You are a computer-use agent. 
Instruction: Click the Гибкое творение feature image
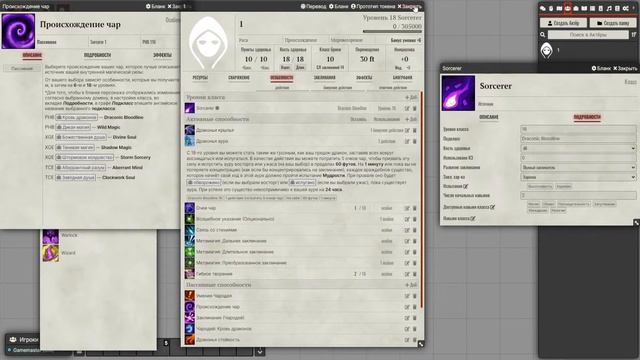tap(190, 274)
